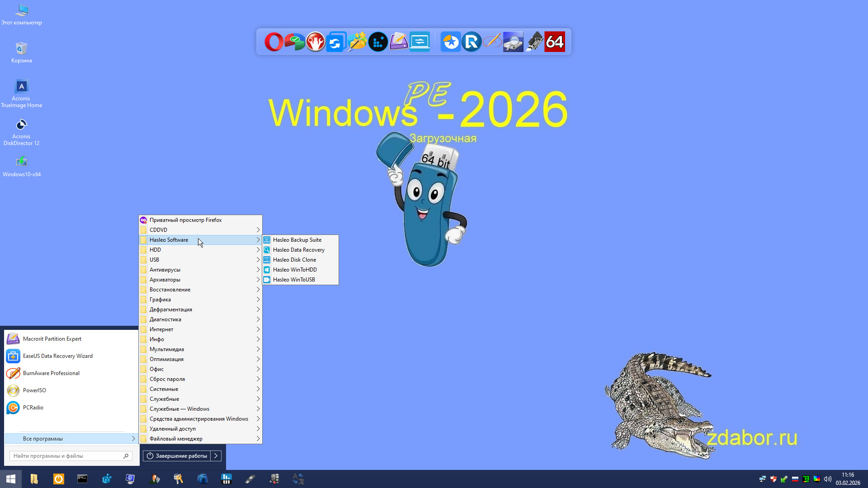Open Acronis DiskDirector 12 desktop icon
The image size is (868, 488).
click(x=21, y=132)
